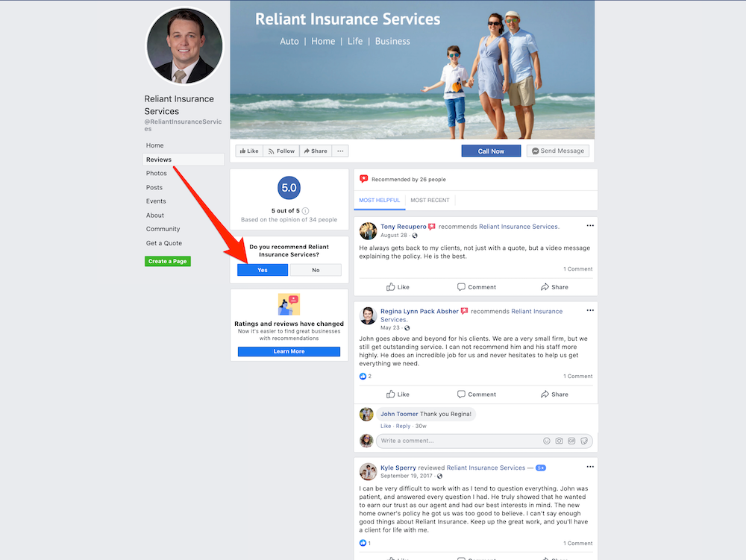Open Get a Quote in sidebar
Viewport: 746px width, 560px height.
tap(164, 243)
